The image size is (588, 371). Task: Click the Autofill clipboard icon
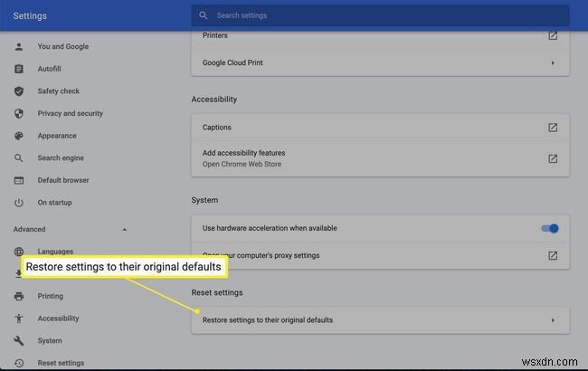click(x=19, y=69)
